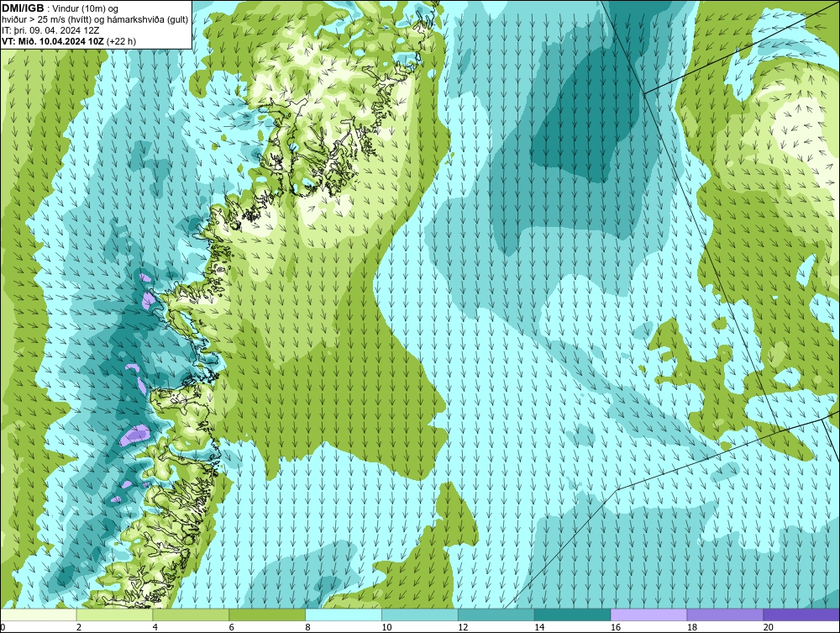Click the 18–20 m/s purple legend swatch
The width and height of the screenshot is (840, 633).
(726, 615)
